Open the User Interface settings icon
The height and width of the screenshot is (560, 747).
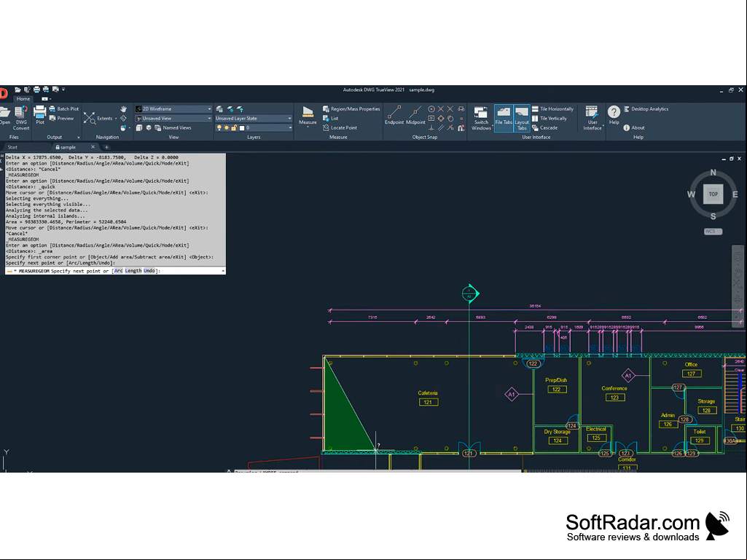pos(592,112)
